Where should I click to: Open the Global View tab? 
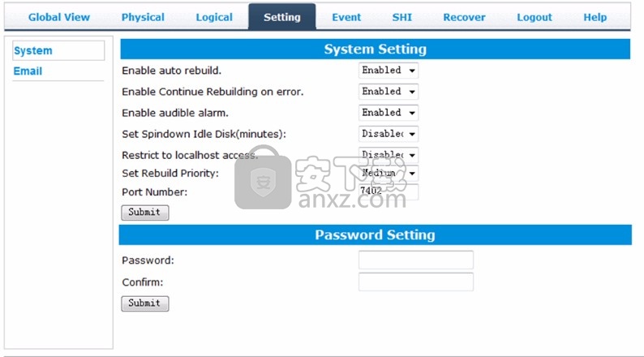tap(58, 17)
